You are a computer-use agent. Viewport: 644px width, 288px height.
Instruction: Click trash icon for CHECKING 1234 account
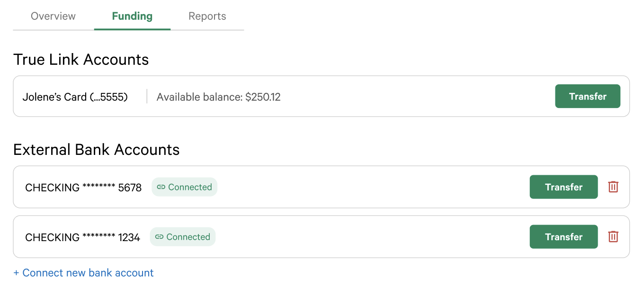613,237
